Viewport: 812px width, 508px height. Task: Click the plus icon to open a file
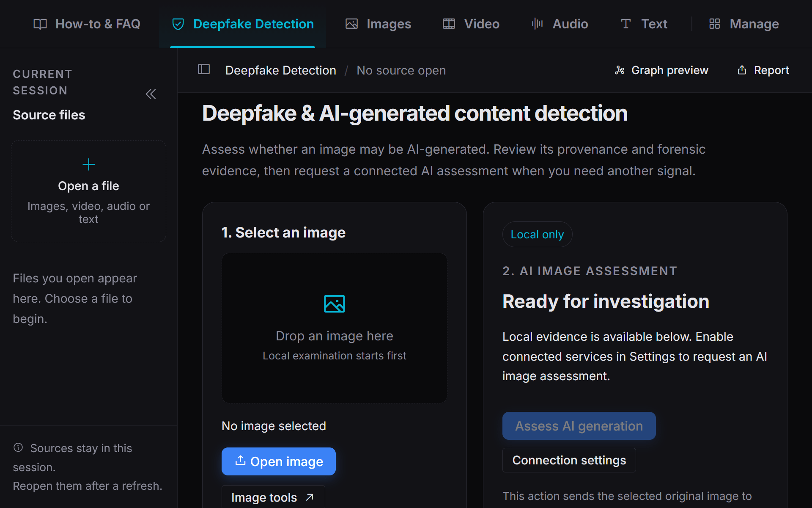click(x=88, y=164)
